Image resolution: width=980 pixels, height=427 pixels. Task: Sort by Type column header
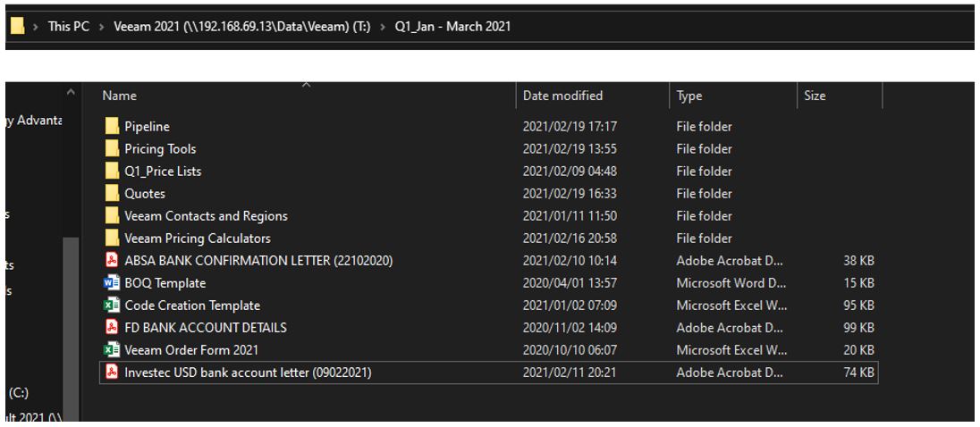point(689,96)
